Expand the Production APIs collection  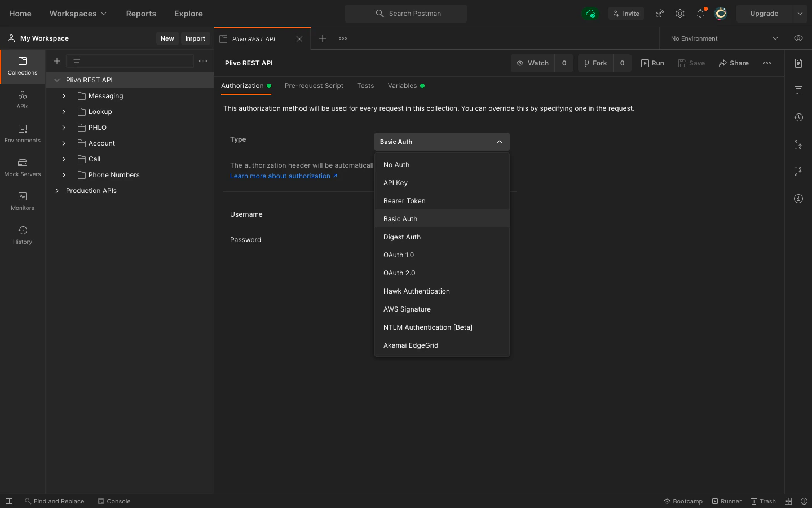pyautogui.click(x=57, y=191)
